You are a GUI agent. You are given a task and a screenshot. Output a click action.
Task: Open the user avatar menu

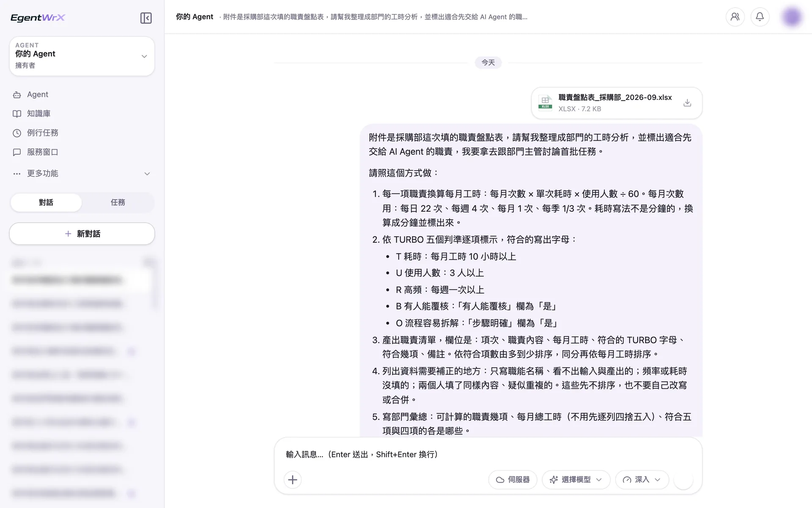pyautogui.click(x=792, y=17)
